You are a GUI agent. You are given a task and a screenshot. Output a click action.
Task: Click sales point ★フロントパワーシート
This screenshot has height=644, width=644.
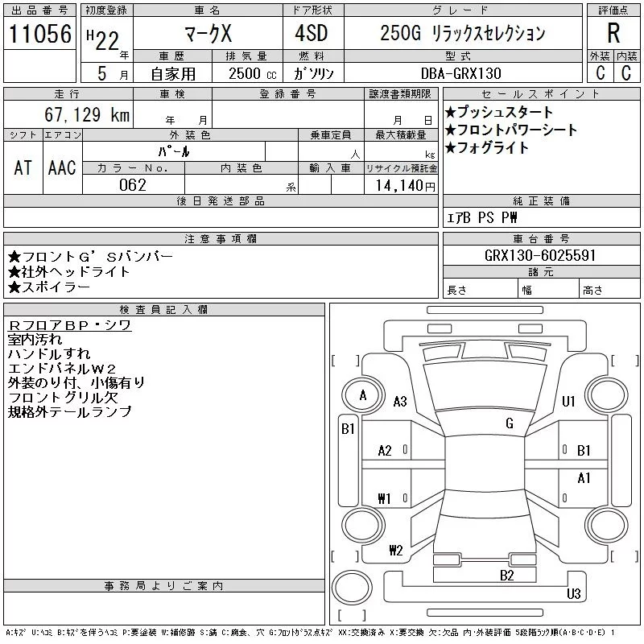[511, 130]
